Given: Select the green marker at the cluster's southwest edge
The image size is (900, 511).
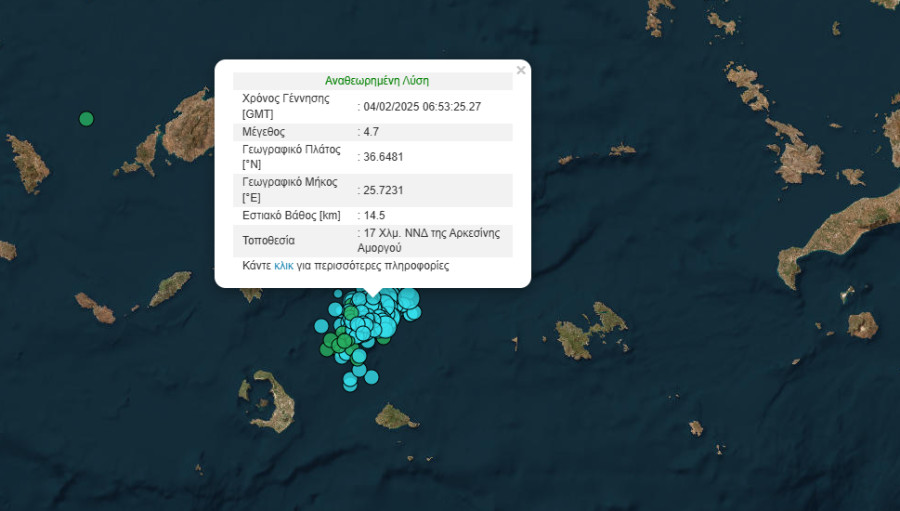Looking at the screenshot, I should pyautogui.click(x=327, y=349).
